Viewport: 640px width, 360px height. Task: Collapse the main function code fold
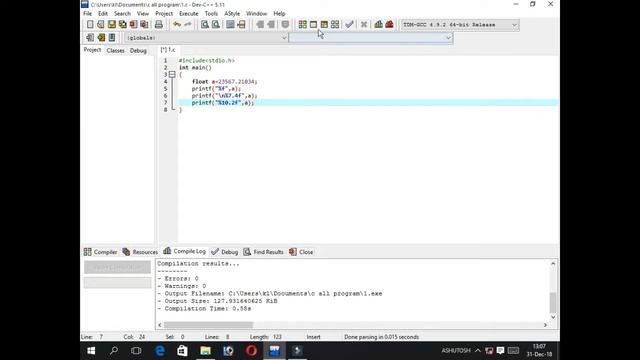point(172,74)
